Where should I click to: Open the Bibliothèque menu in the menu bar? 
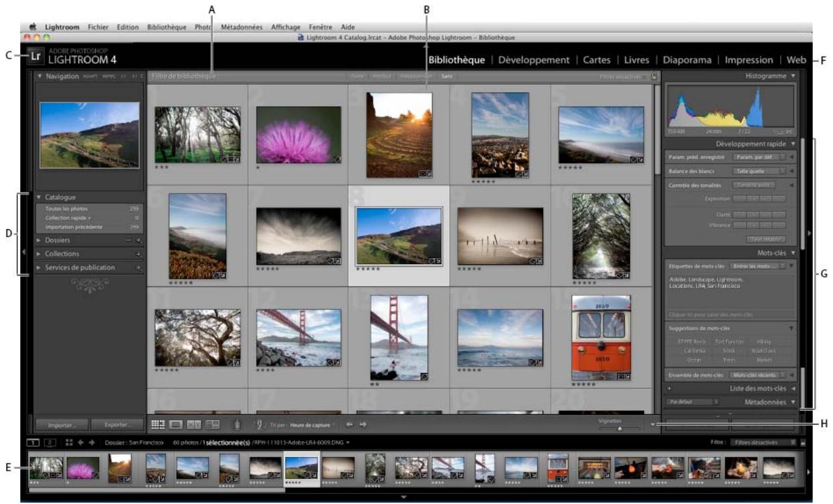pyautogui.click(x=165, y=27)
